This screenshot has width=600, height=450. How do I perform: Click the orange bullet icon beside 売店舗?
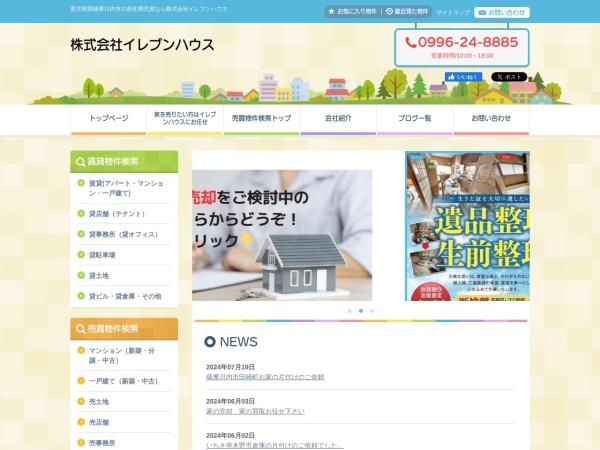tap(81, 422)
